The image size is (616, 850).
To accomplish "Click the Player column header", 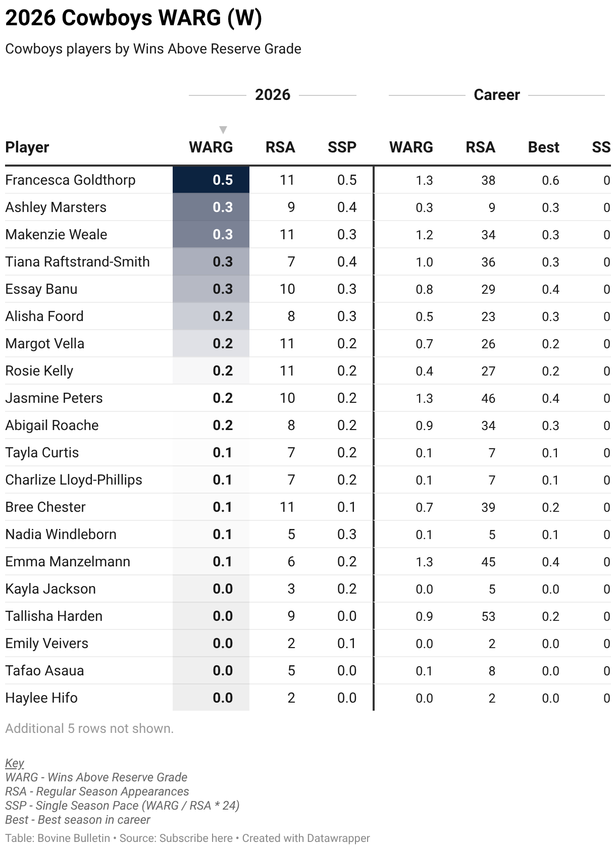I will click(x=27, y=147).
